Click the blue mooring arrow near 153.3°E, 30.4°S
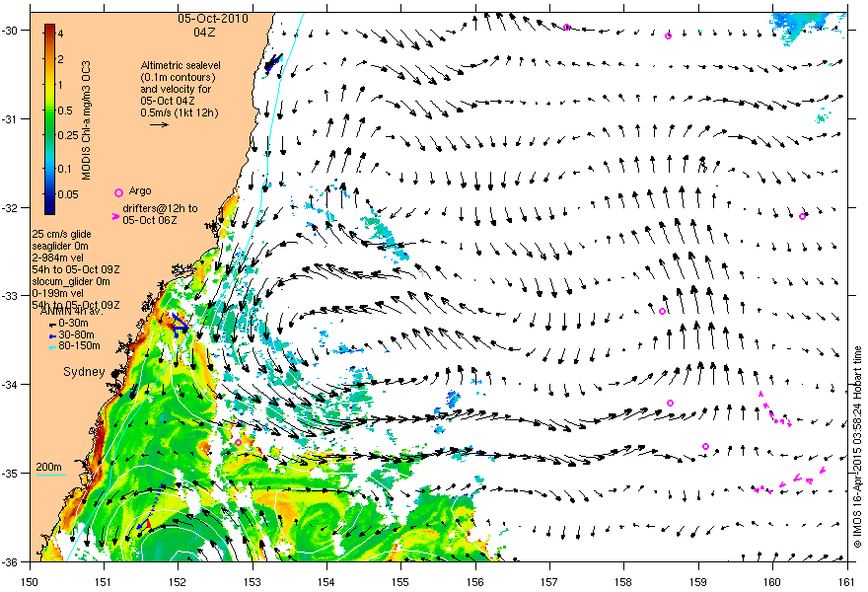 273,62
